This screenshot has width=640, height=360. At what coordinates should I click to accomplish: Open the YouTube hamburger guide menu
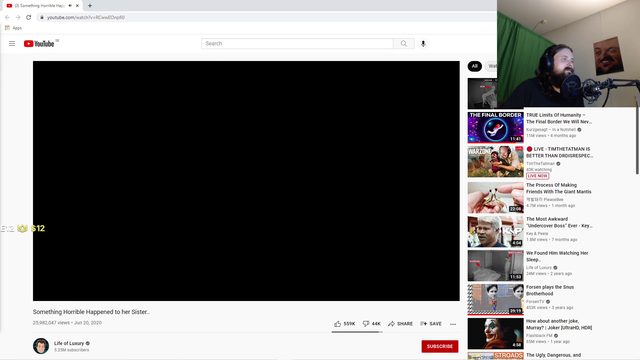click(12, 44)
